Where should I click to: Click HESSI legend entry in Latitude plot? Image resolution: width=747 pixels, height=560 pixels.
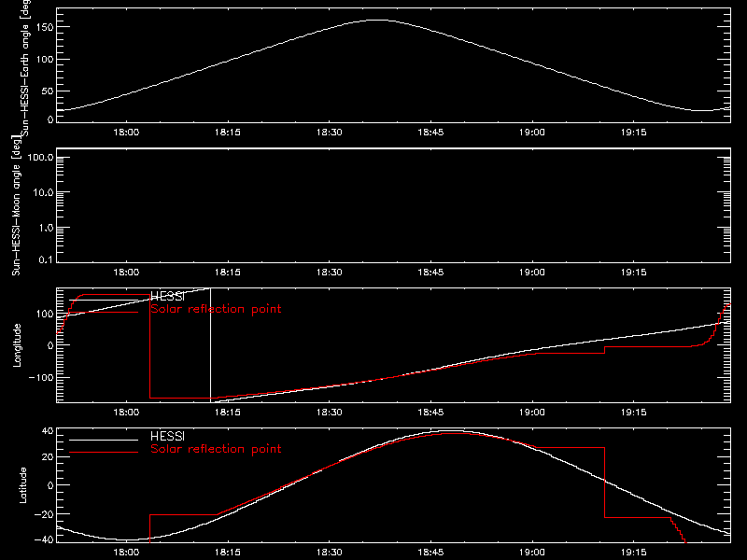167,436
